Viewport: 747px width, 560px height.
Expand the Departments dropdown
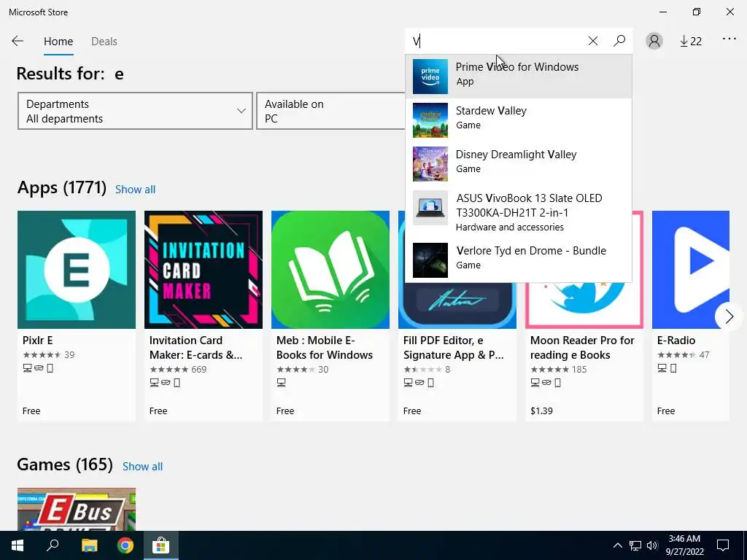pos(135,111)
